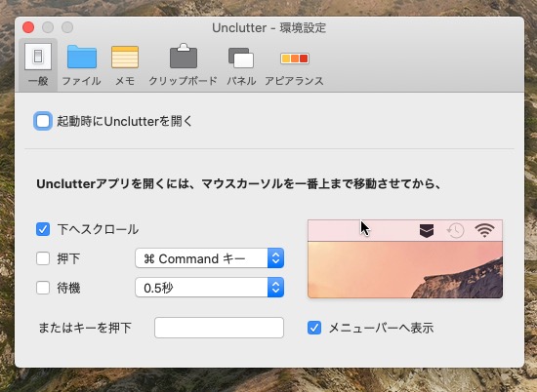Click stepper arrows of Command キー popup

click(x=275, y=258)
